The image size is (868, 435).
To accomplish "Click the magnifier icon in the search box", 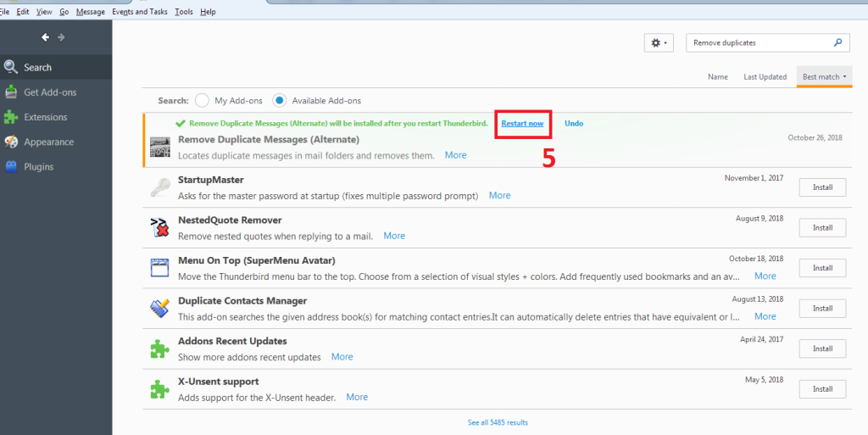I will tap(838, 42).
